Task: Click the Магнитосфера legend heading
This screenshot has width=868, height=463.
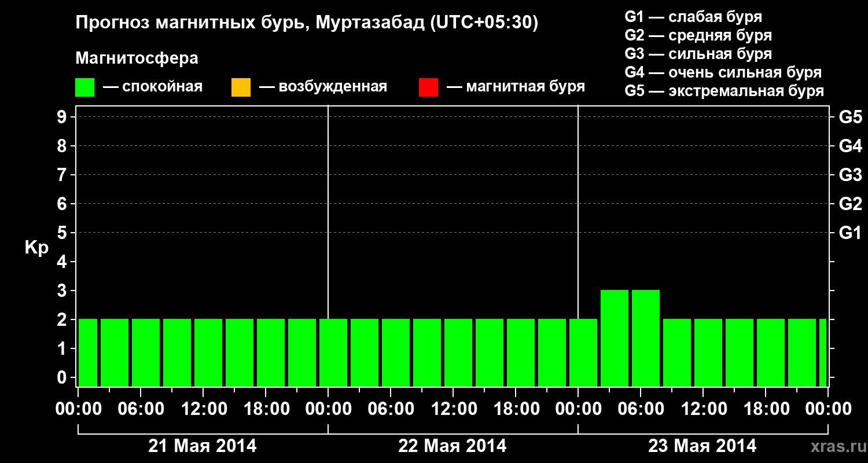Action: [x=137, y=58]
